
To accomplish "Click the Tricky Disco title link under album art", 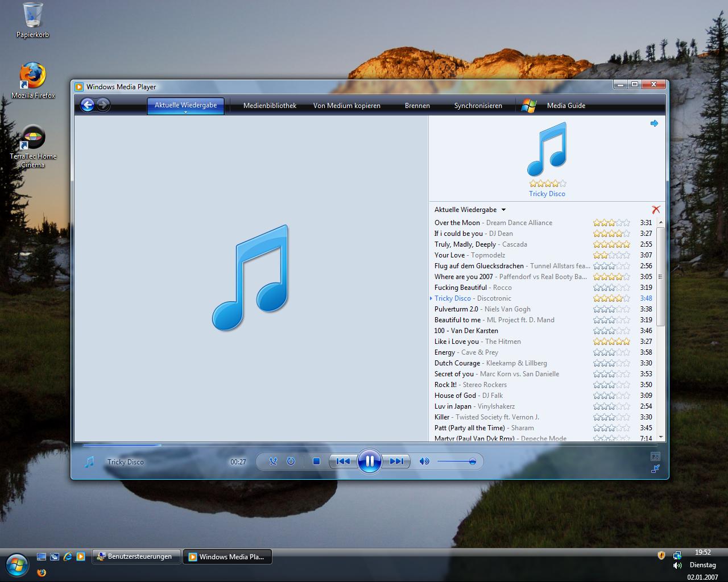I will click(547, 194).
